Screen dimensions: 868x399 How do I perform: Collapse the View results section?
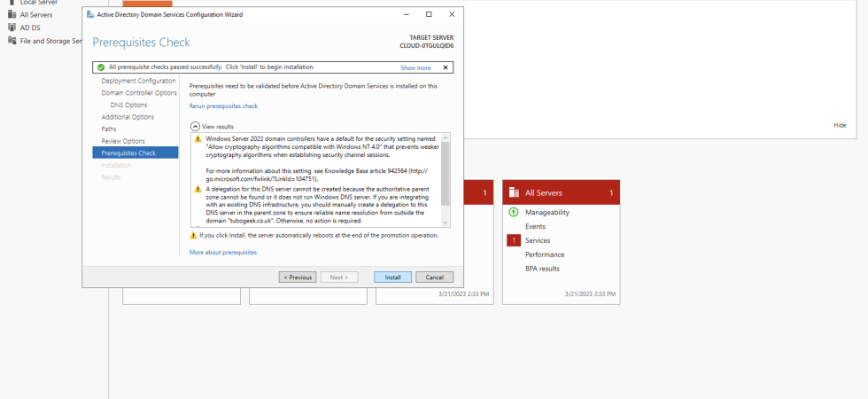point(194,126)
